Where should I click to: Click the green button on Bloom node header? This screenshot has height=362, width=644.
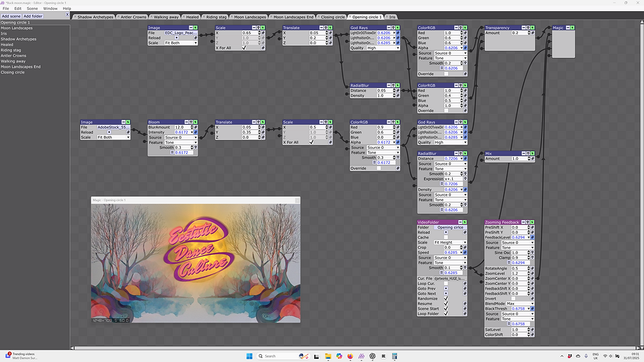195,122
